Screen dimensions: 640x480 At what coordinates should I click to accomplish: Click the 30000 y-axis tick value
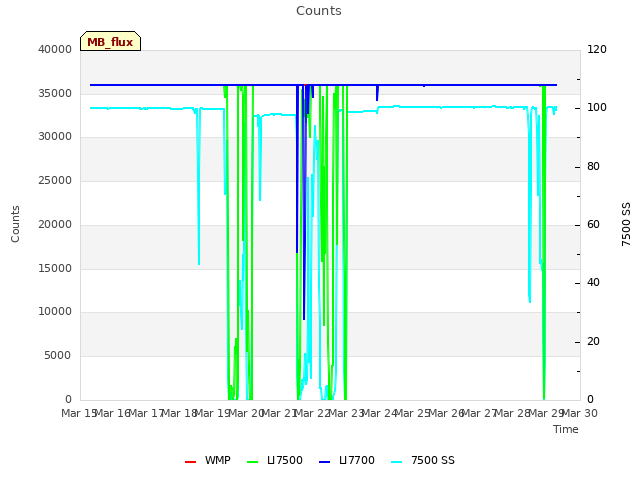click(x=55, y=137)
